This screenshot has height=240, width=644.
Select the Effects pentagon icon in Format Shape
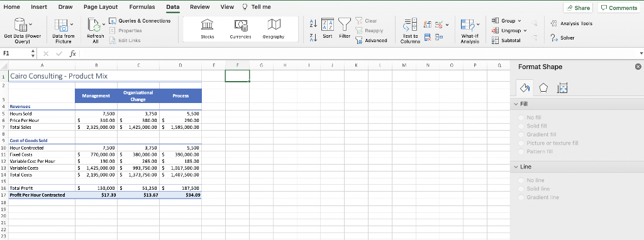[543, 87]
